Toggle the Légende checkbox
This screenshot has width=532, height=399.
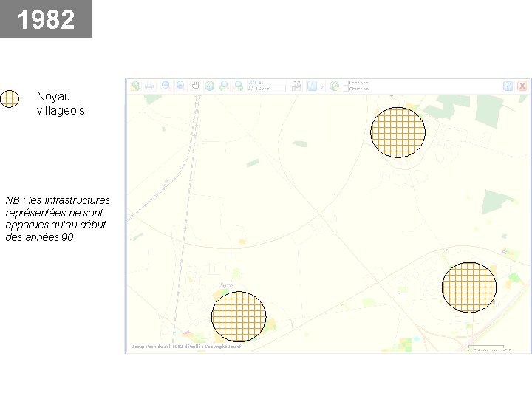click(x=346, y=83)
